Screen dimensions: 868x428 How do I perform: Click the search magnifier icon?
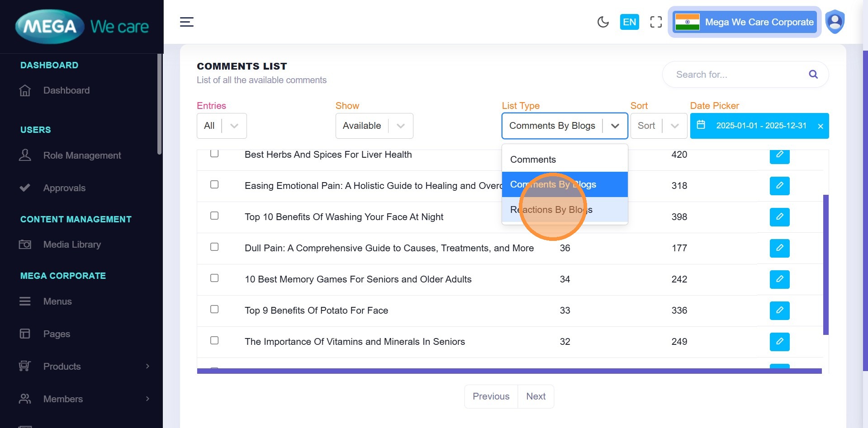(813, 75)
